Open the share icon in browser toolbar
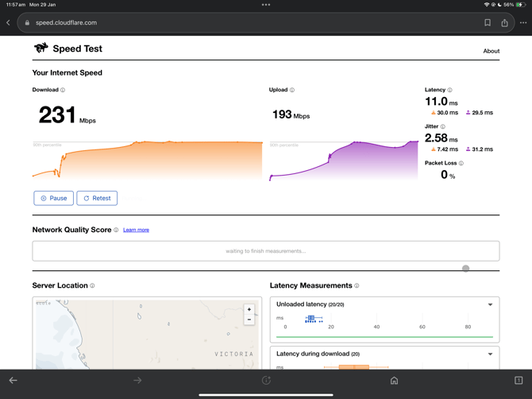 pyautogui.click(x=504, y=23)
